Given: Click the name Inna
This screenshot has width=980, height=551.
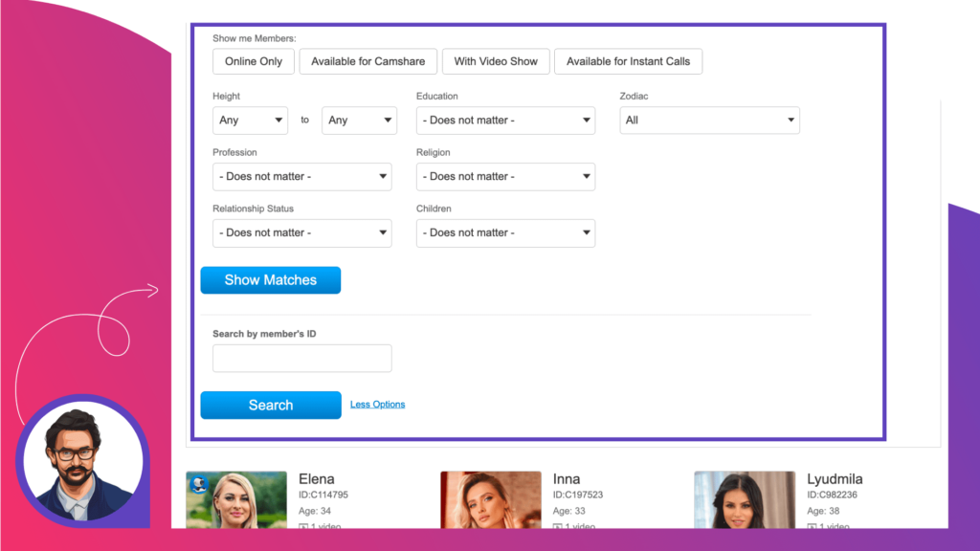Looking at the screenshot, I should (567, 479).
